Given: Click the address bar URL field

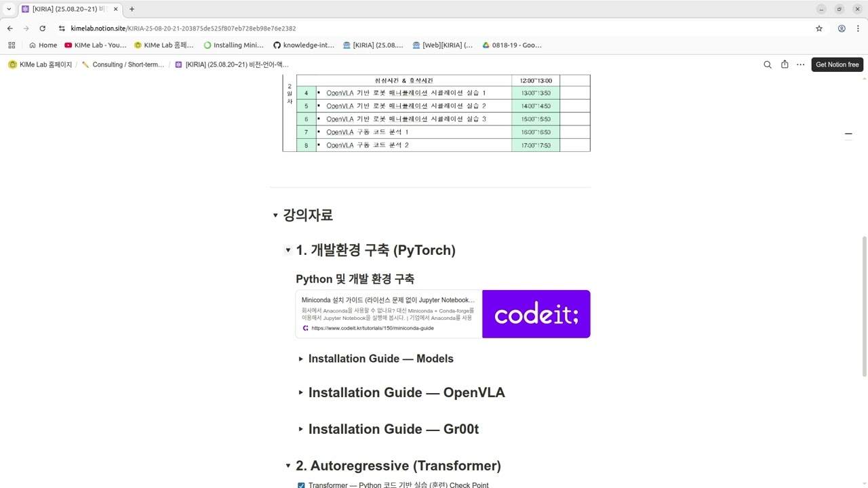Looking at the screenshot, I should click(x=434, y=28).
